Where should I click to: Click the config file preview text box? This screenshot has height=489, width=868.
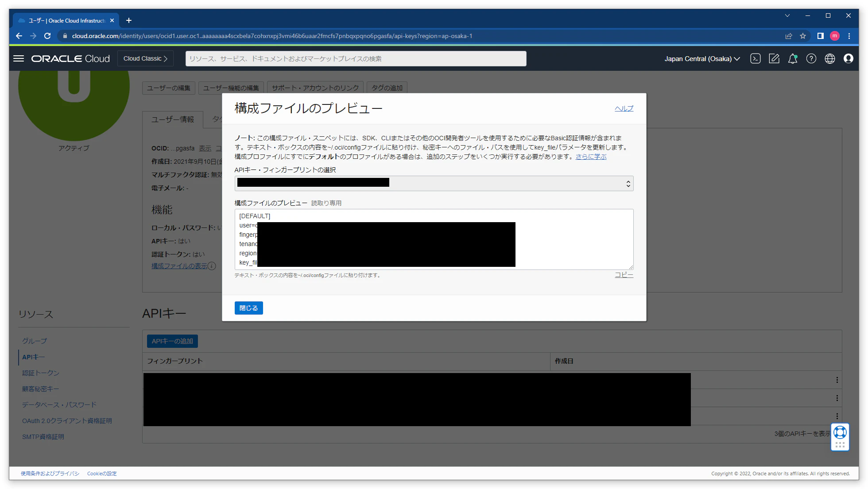click(x=434, y=239)
